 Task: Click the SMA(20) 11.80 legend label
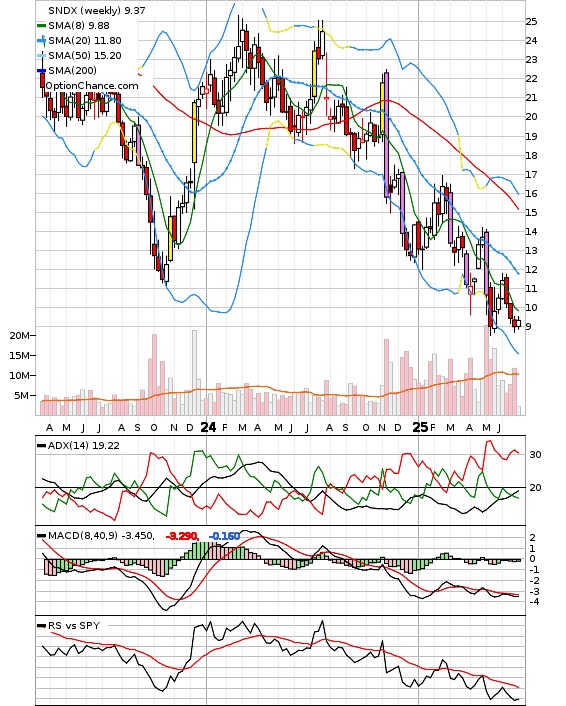85,41
